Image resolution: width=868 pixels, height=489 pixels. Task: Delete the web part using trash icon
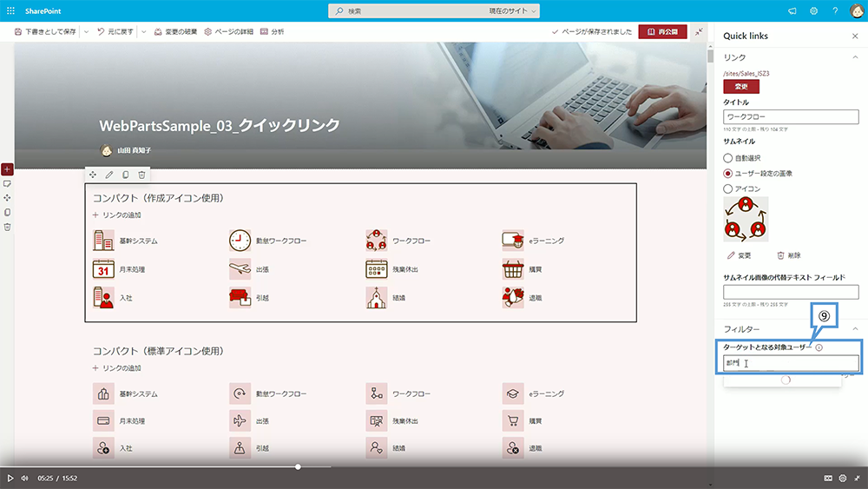click(x=142, y=175)
